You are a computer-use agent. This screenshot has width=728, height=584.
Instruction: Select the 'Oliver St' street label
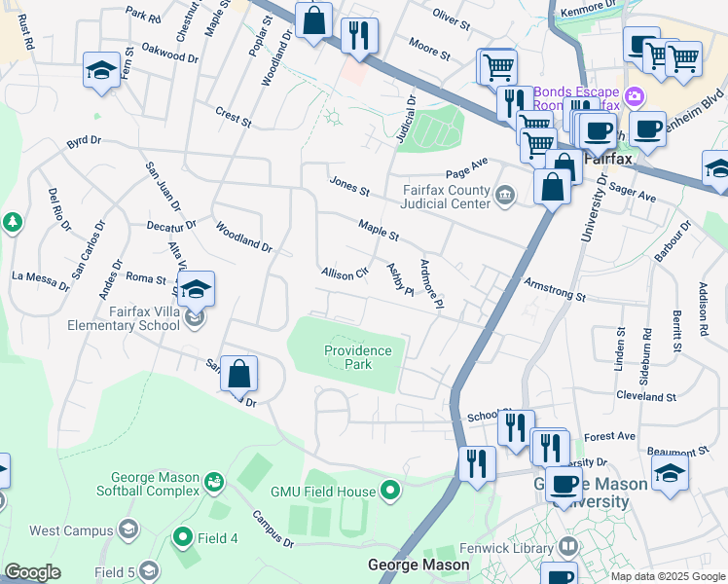pos(451,19)
